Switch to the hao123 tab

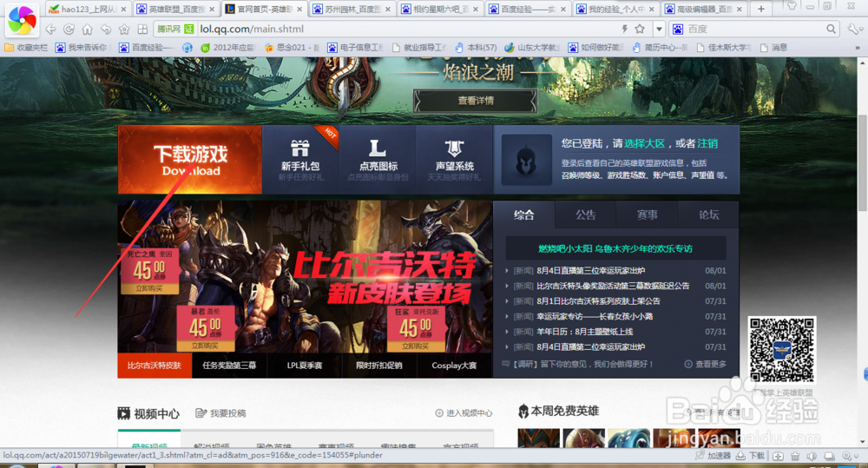[88, 9]
